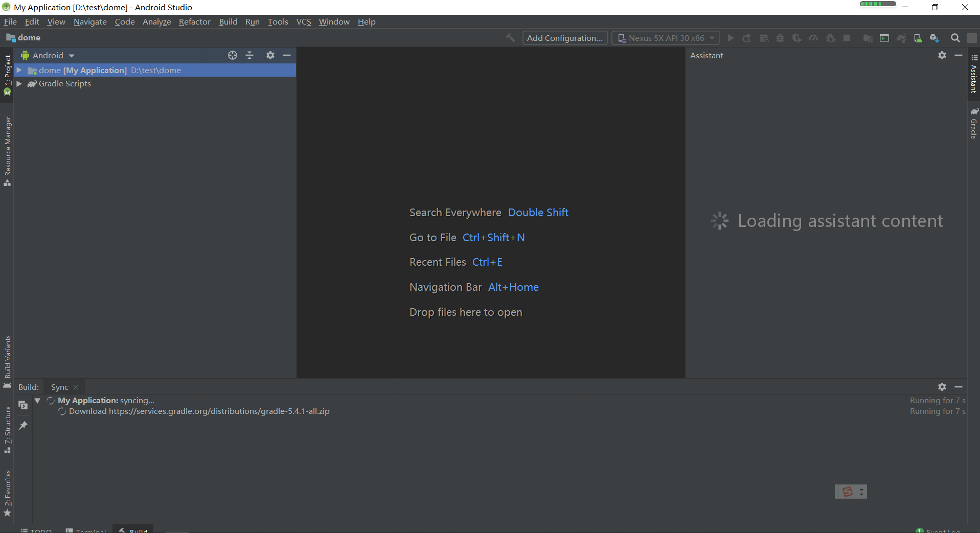Click the Ctrl+Shift+N shortcut text
Screen dimensions: 980x533
494,238
